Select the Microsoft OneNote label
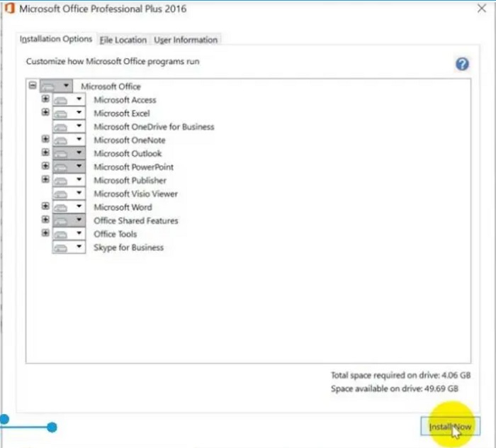The height and width of the screenshot is (448, 496). click(130, 140)
